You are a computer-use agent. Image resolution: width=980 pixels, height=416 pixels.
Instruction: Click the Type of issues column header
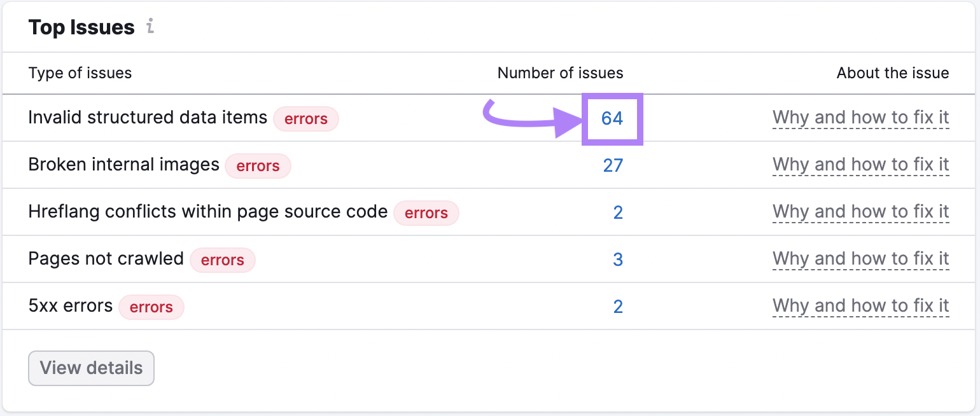[80, 73]
